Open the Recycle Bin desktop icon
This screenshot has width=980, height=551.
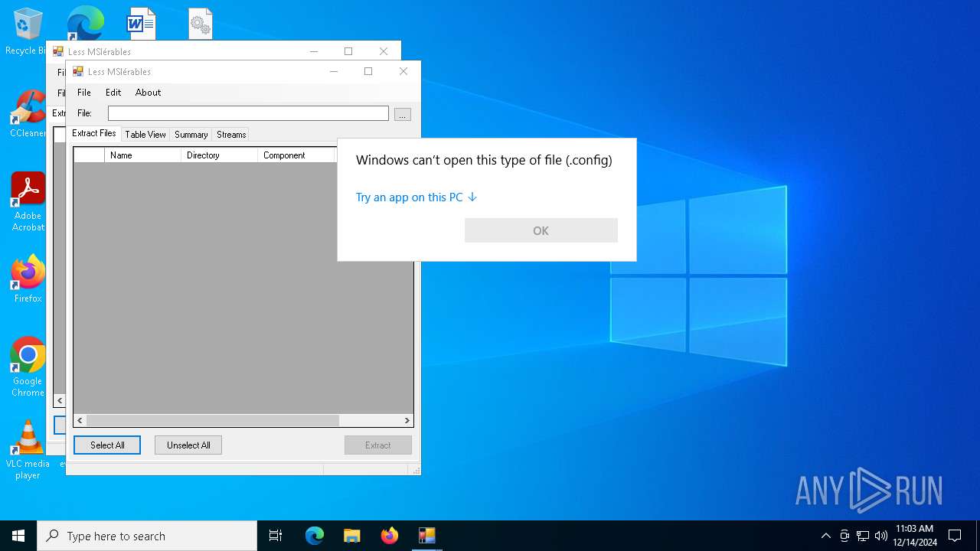tap(28, 31)
